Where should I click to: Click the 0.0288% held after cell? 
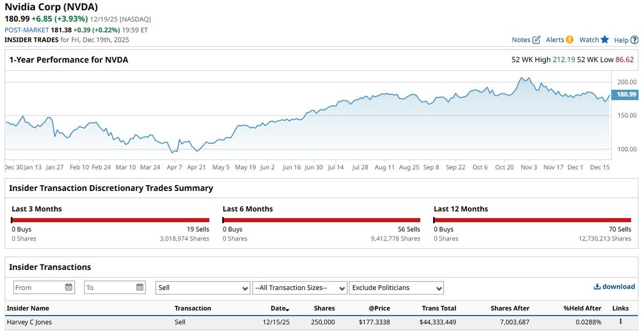click(588, 322)
